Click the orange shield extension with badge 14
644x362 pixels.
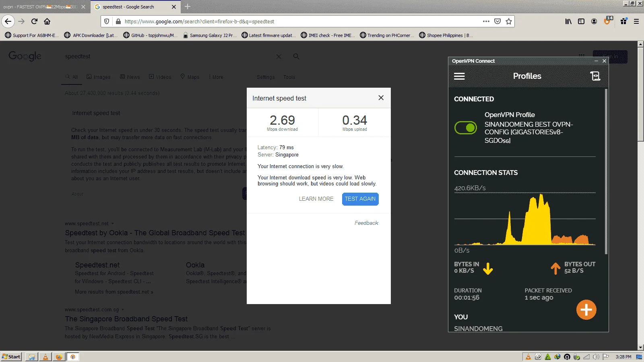pos(608,21)
